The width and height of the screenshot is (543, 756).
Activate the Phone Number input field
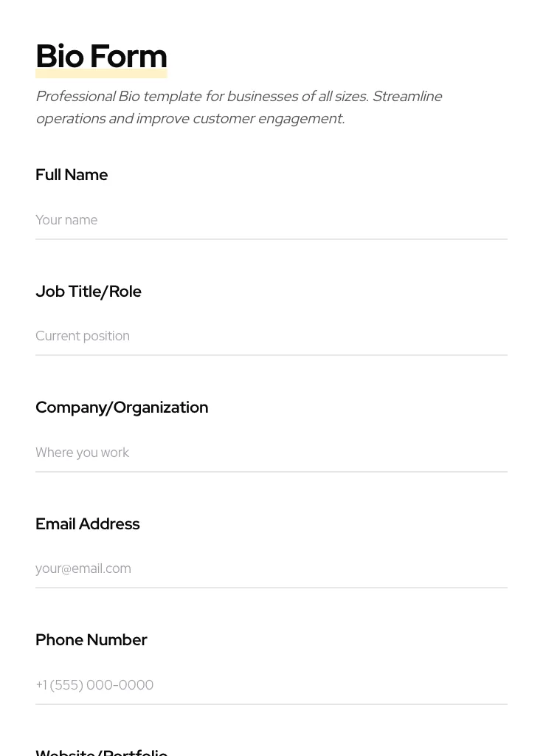coord(271,685)
